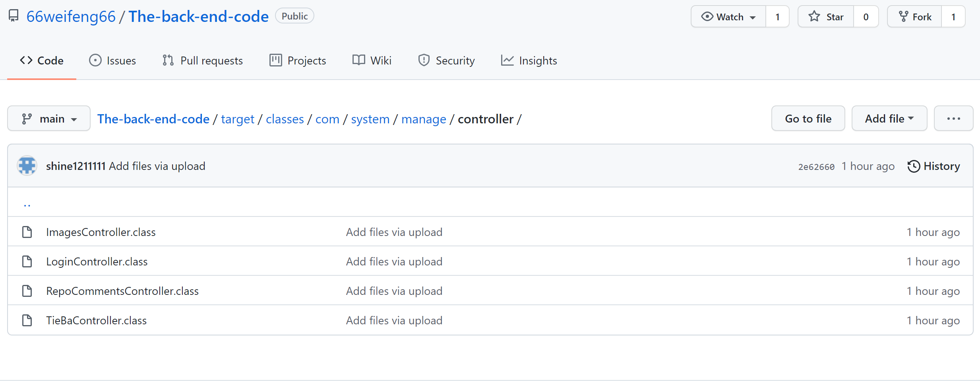The height and width of the screenshot is (382, 980).
Task: Navigate to the classes folder in breadcrumb
Action: [285, 119]
